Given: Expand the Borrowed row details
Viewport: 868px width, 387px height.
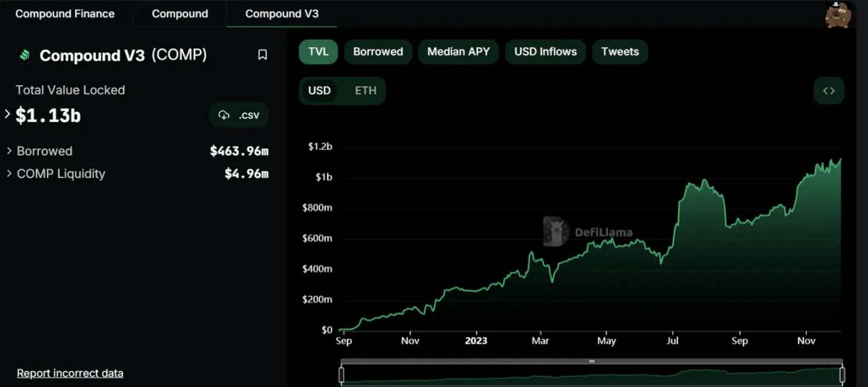Looking at the screenshot, I should coord(10,151).
